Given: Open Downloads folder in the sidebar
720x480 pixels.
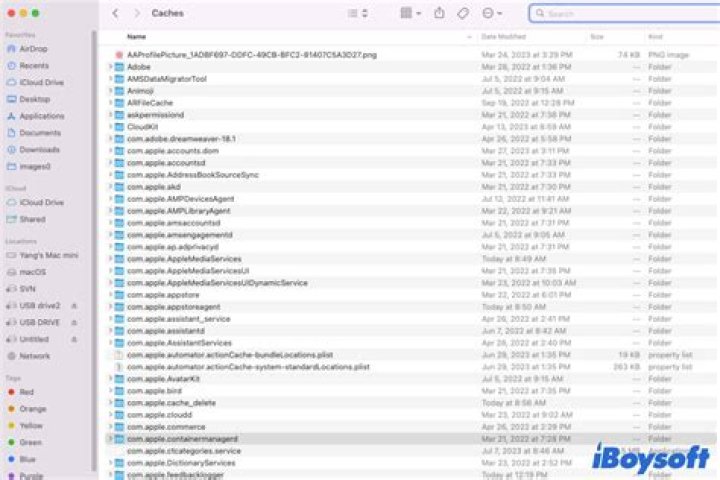Looking at the screenshot, I should [39, 149].
